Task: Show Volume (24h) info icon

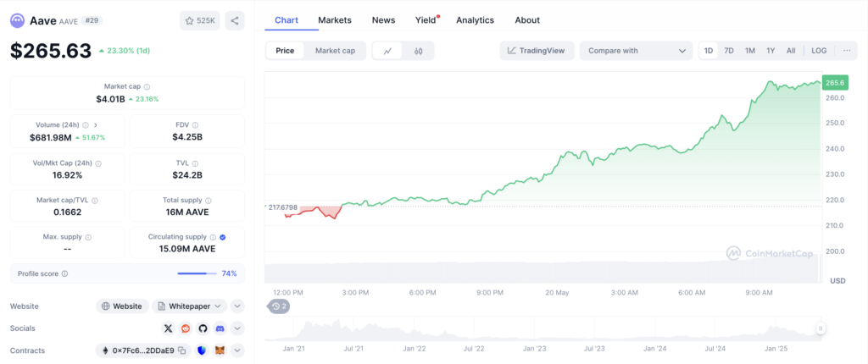Action: (x=86, y=125)
